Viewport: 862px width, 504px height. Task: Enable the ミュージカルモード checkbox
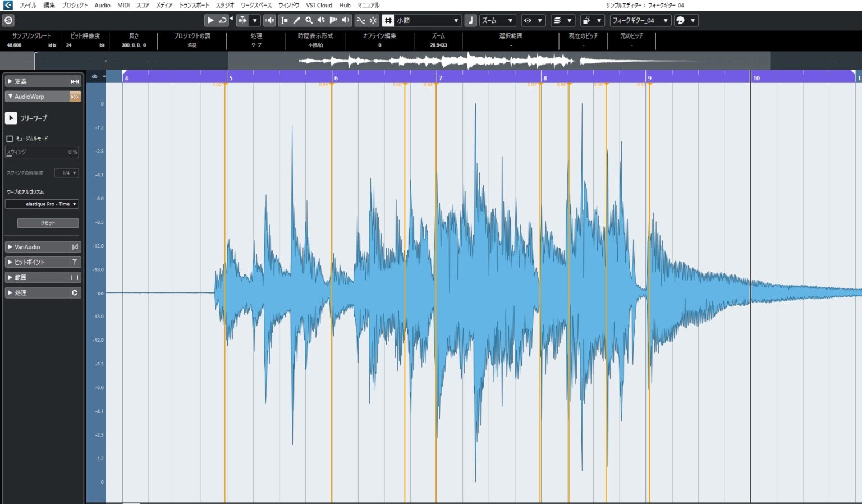pyautogui.click(x=9, y=138)
